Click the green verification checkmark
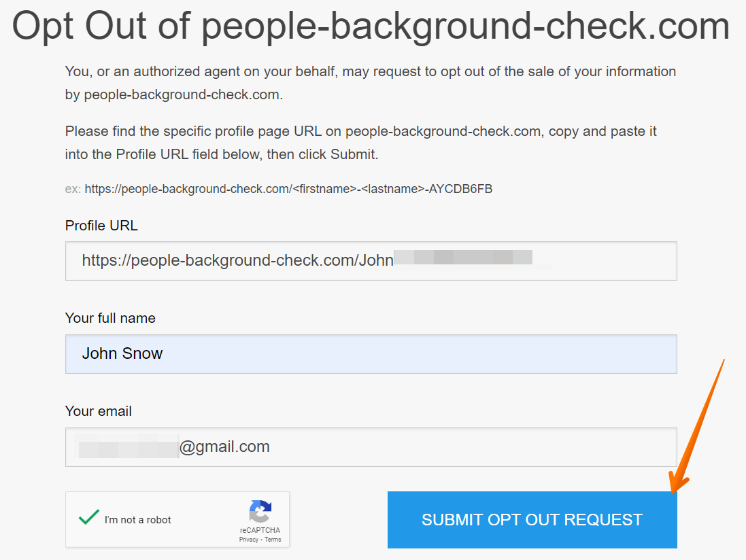Screen dimensions: 746x560 [x=88, y=517]
